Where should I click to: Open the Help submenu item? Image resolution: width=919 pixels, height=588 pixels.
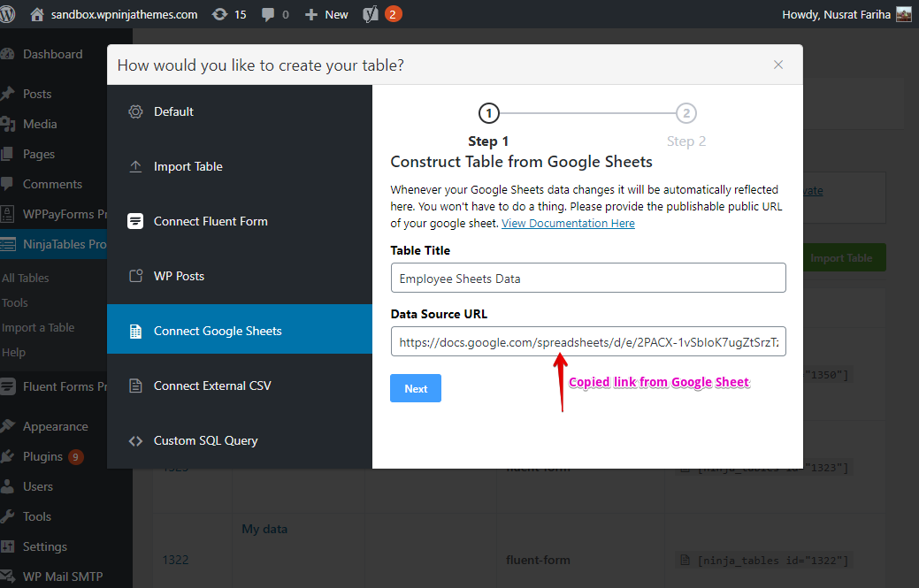click(13, 353)
